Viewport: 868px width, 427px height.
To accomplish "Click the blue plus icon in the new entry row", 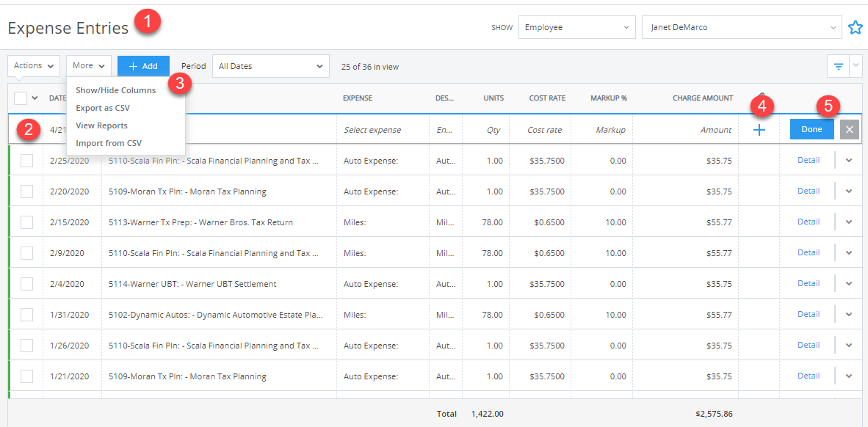I will pyautogui.click(x=759, y=130).
